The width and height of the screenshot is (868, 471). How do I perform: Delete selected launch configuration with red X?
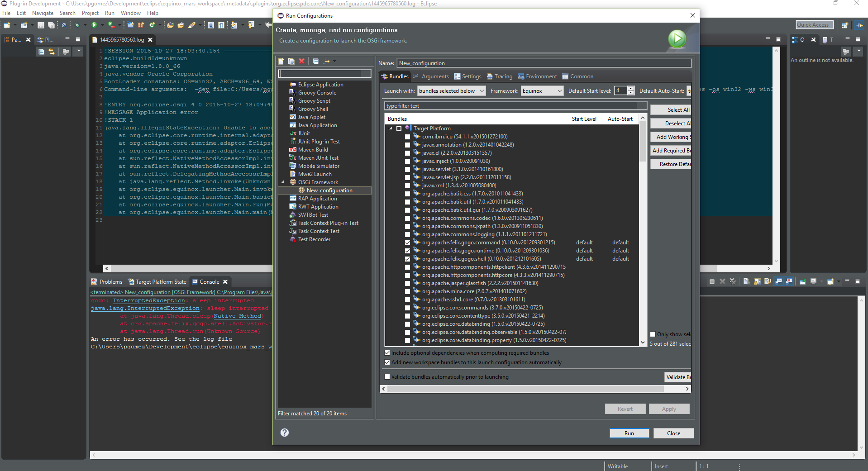pyautogui.click(x=302, y=62)
